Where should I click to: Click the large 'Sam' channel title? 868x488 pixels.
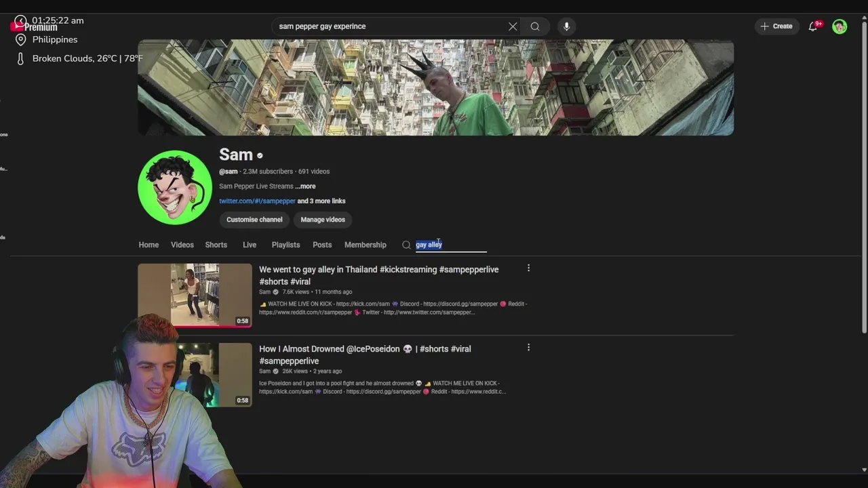236,155
